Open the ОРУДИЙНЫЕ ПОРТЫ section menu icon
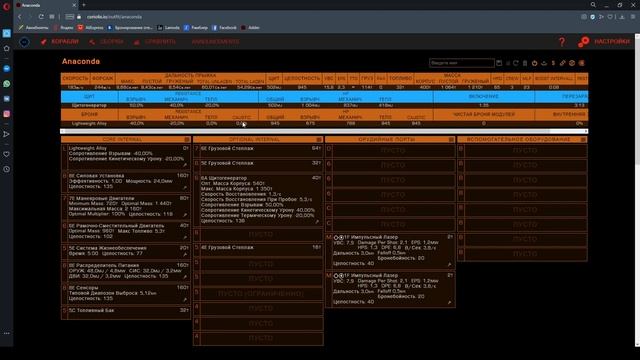Image resolution: width=640 pixels, height=360 pixels. click(451, 140)
